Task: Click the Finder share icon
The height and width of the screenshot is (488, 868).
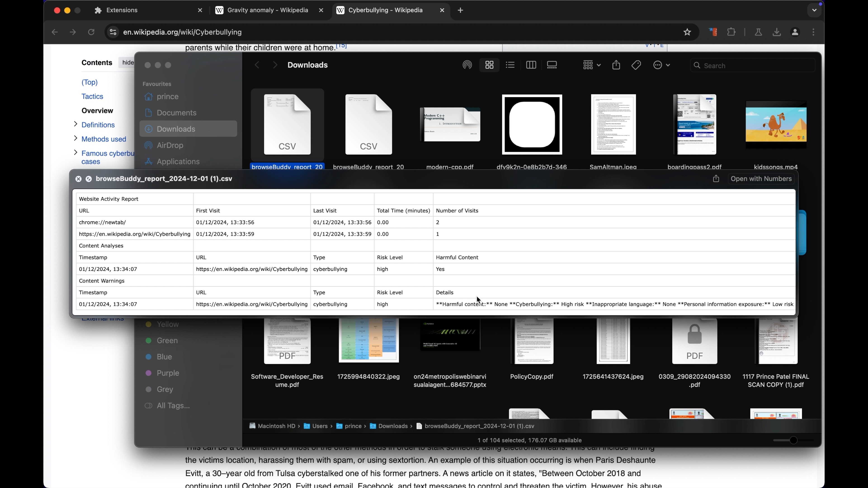Action: (616, 65)
